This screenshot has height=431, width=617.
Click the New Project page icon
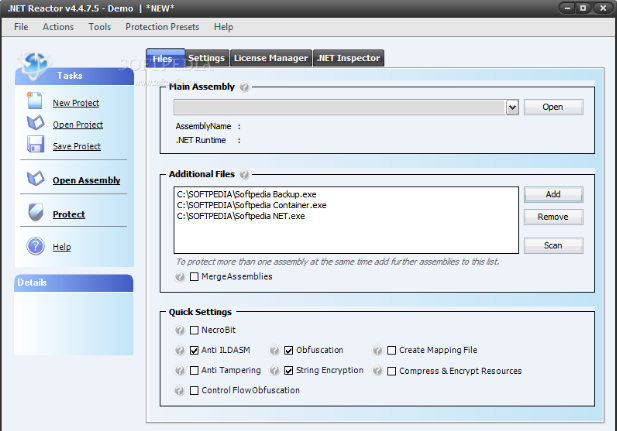pos(35,100)
